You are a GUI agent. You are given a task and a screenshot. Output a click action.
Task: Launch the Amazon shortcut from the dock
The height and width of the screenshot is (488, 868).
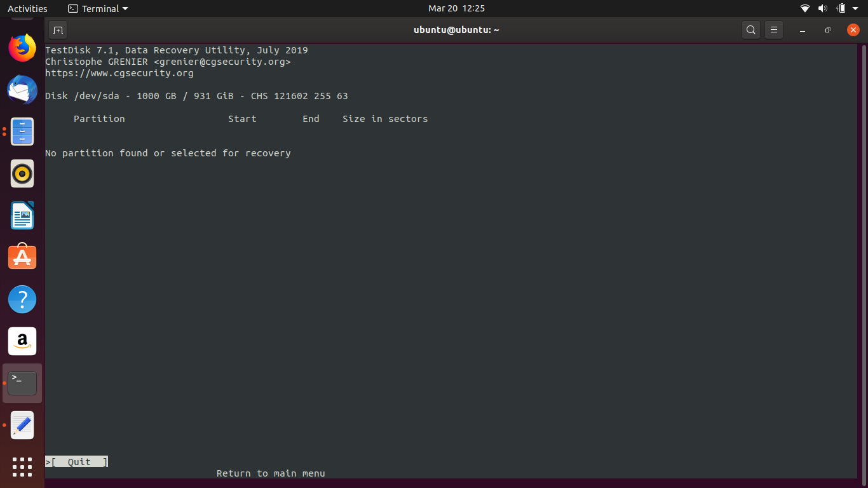tap(22, 341)
